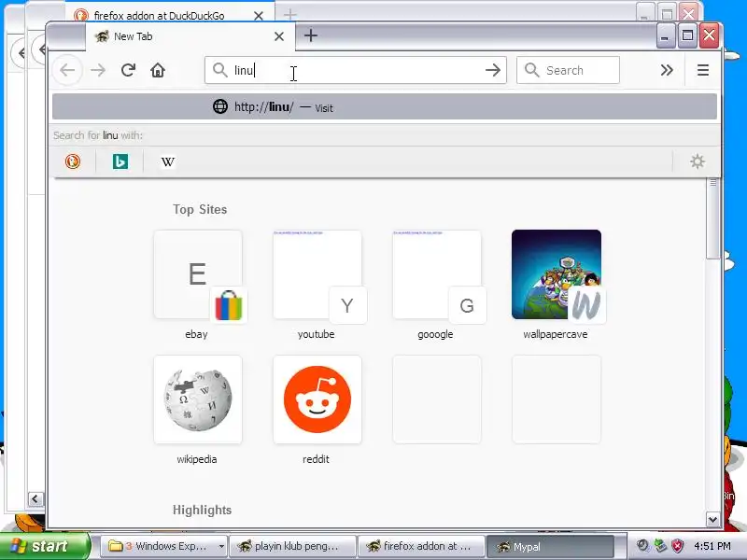Click the forward navigation arrow
This screenshot has width=747, height=560.
click(x=98, y=71)
